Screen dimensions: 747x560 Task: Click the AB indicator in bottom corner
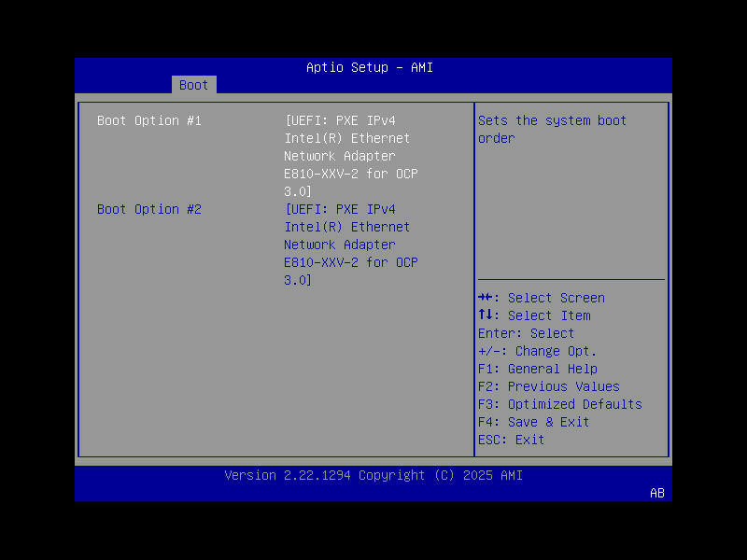(x=657, y=493)
